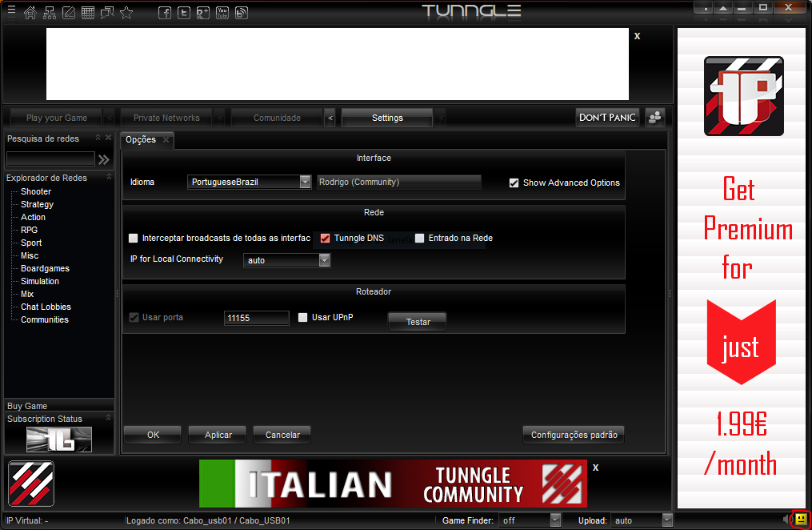This screenshot has width=812, height=530.
Task: Run the network search arrows icon
Action: click(x=104, y=159)
